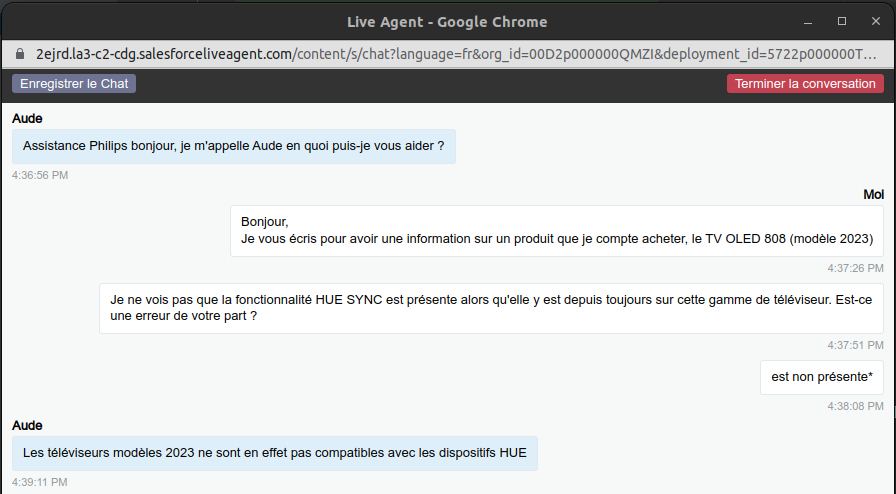The image size is (896, 494).
Task: Select the 'est non présente*' message
Action: point(822,377)
